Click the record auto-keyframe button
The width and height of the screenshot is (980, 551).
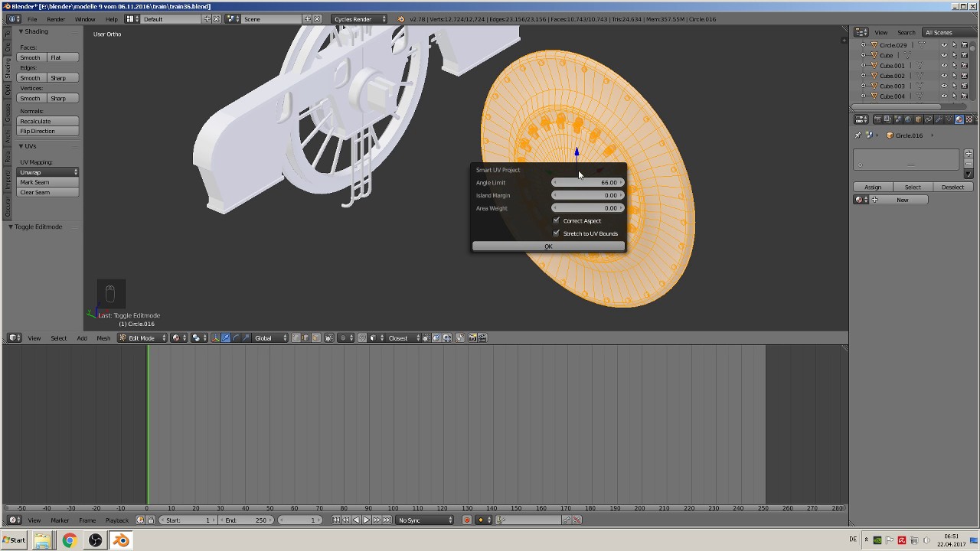coord(466,520)
